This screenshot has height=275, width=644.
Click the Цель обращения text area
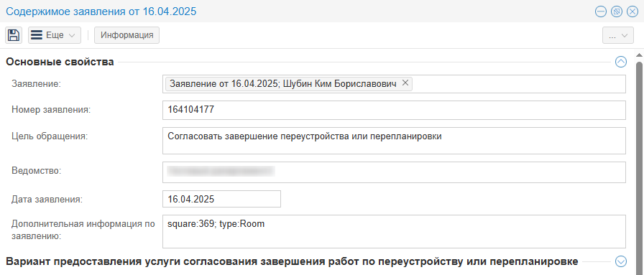[x=394, y=141]
